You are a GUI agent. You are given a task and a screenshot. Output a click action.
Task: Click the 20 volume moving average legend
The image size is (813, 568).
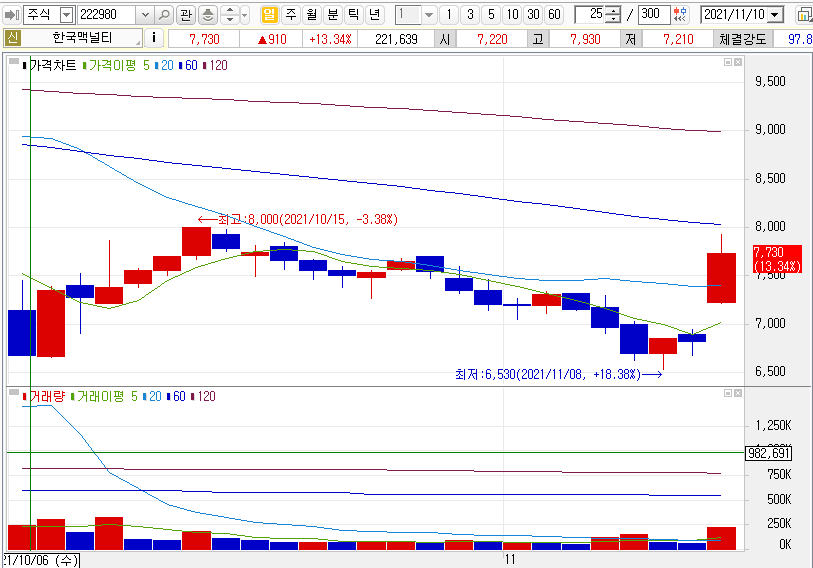click(x=152, y=396)
